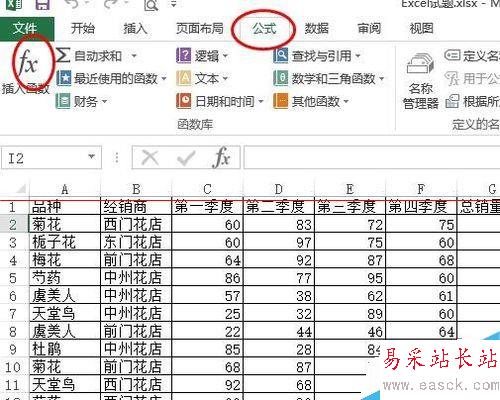Image resolution: width=500 pixels, height=400 pixels.
Task: Open the Name Box dropdown arrow
Action: coord(91,157)
